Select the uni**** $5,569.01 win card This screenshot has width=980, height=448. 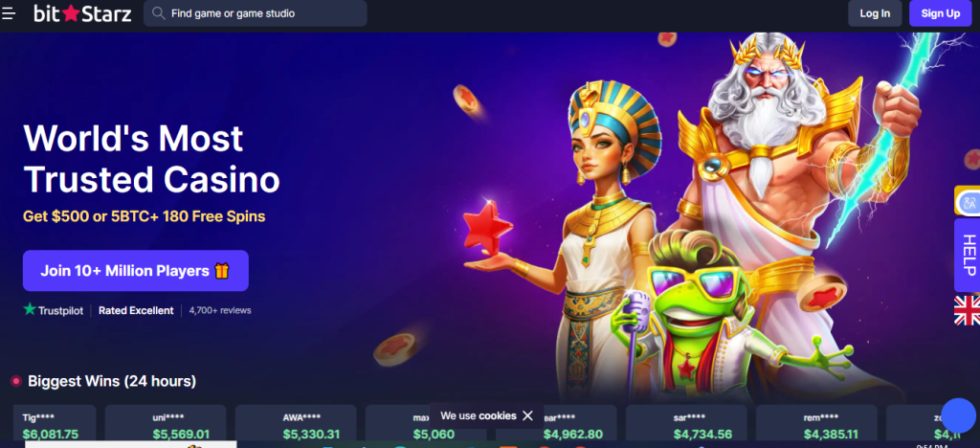click(166, 424)
